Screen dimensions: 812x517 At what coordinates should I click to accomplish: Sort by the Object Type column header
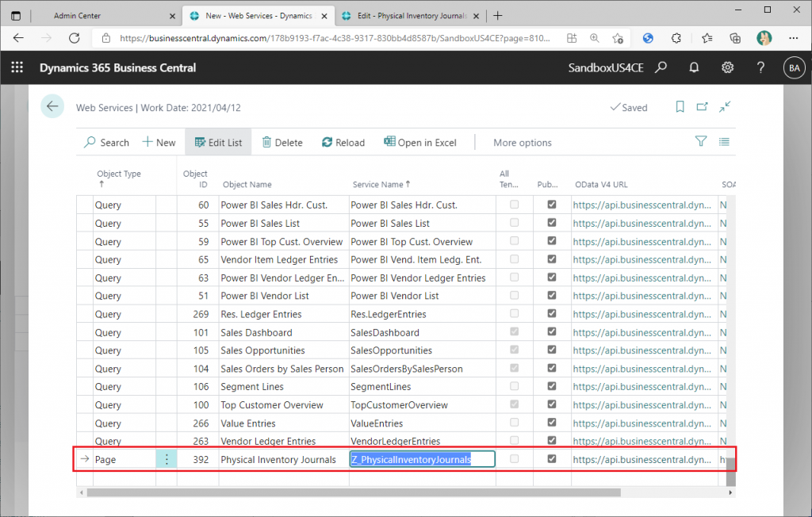pyautogui.click(x=119, y=178)
